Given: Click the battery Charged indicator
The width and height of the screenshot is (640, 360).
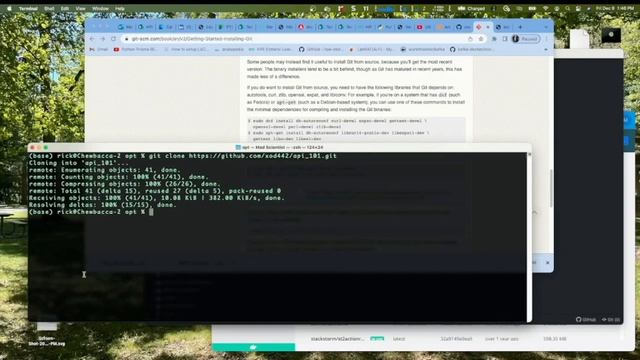Looking at the screenshot, I should [472, 8].
